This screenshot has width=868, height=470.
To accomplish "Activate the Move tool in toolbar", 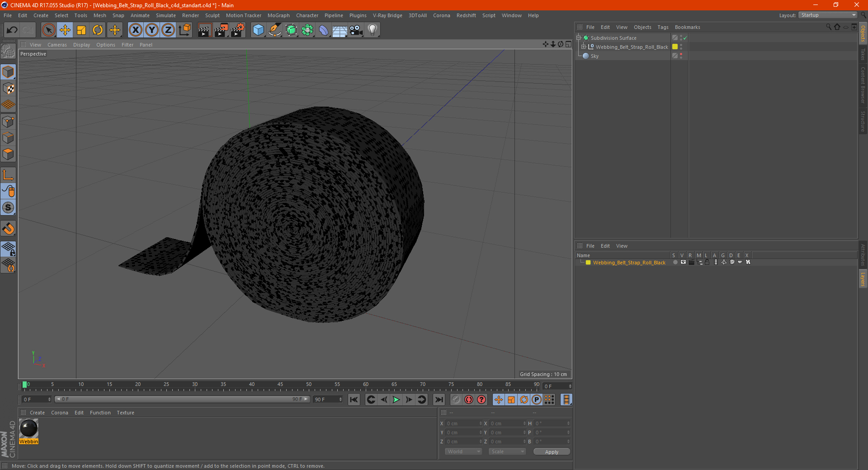I will (x=65, y=30).
